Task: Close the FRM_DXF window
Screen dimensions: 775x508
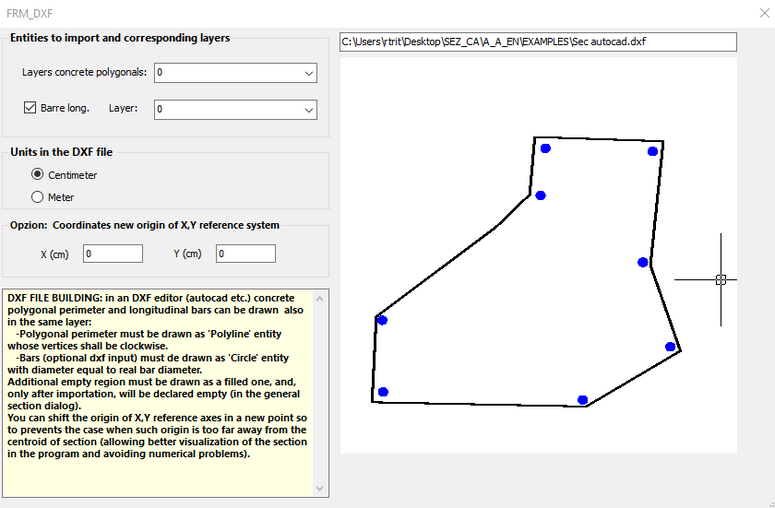Action: 764,13
